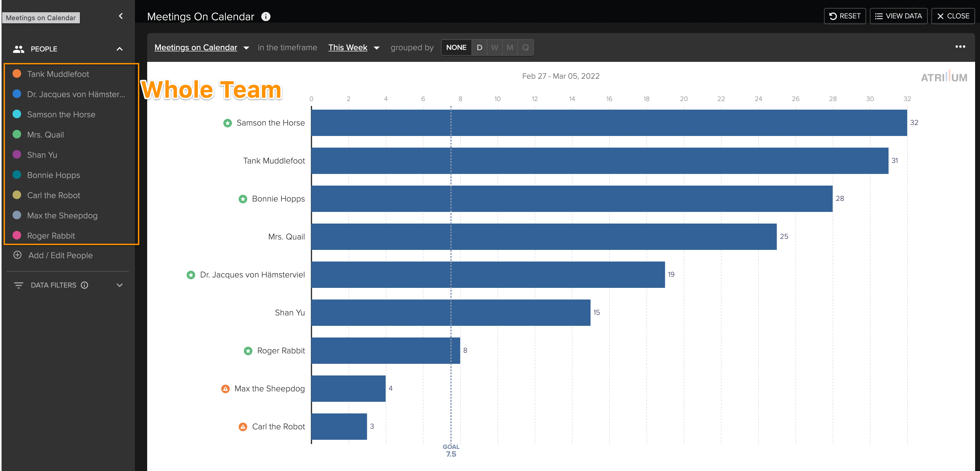This screenshot has height=471, width=980.
Task: Click the arrow next to This Week
Action: [x=377, y=48]
